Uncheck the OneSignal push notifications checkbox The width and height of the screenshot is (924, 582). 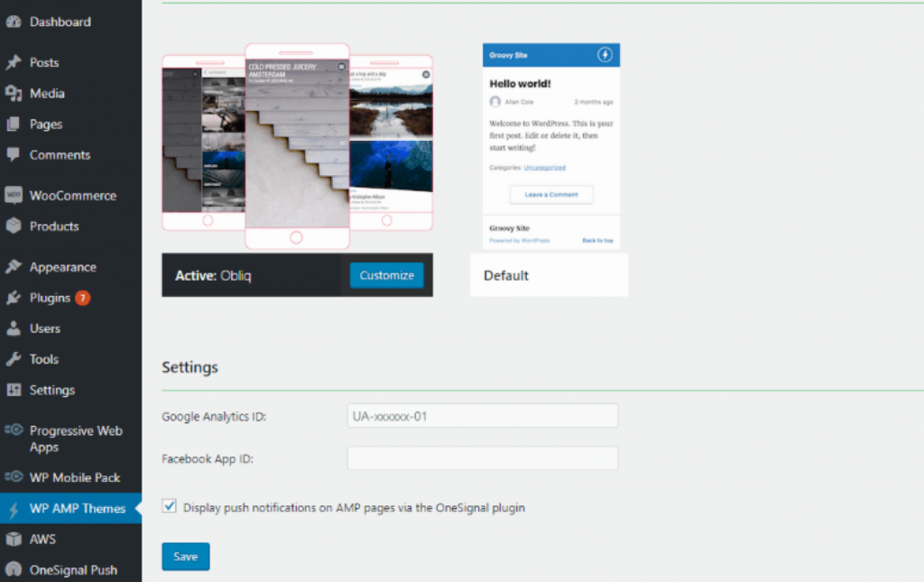169,506
